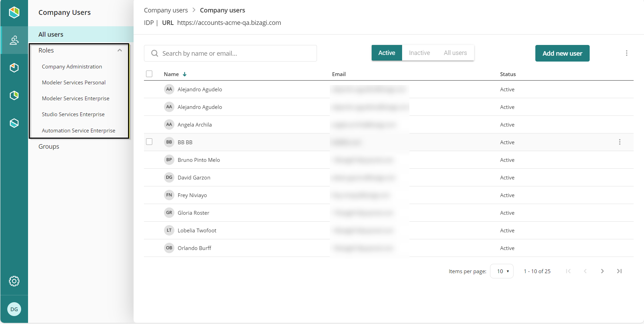
Task: Click the Active status of Orlando Burff
Action: coord(507,248)
